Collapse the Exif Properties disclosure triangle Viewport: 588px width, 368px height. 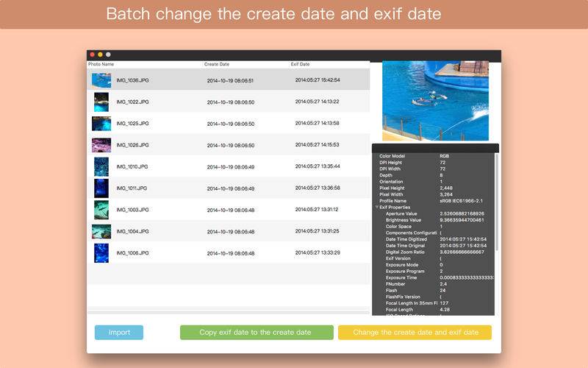(378, 207)
